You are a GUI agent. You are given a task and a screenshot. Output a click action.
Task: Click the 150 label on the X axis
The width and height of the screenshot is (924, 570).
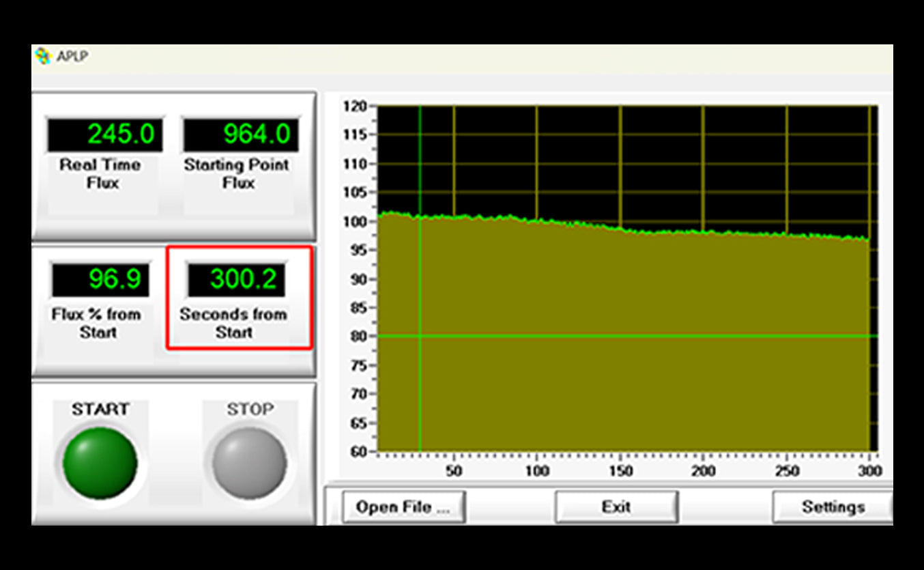[x=620, y=471]
